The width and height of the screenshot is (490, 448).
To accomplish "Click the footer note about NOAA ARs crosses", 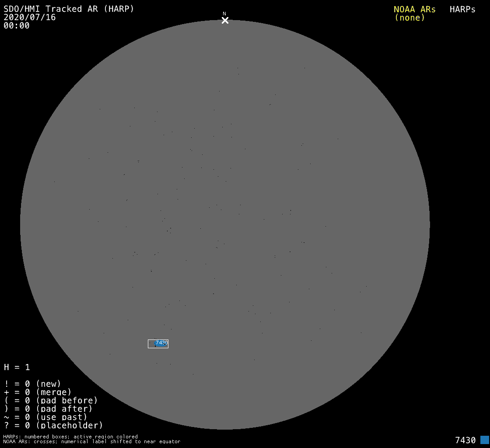I will (x=91, y=441).
